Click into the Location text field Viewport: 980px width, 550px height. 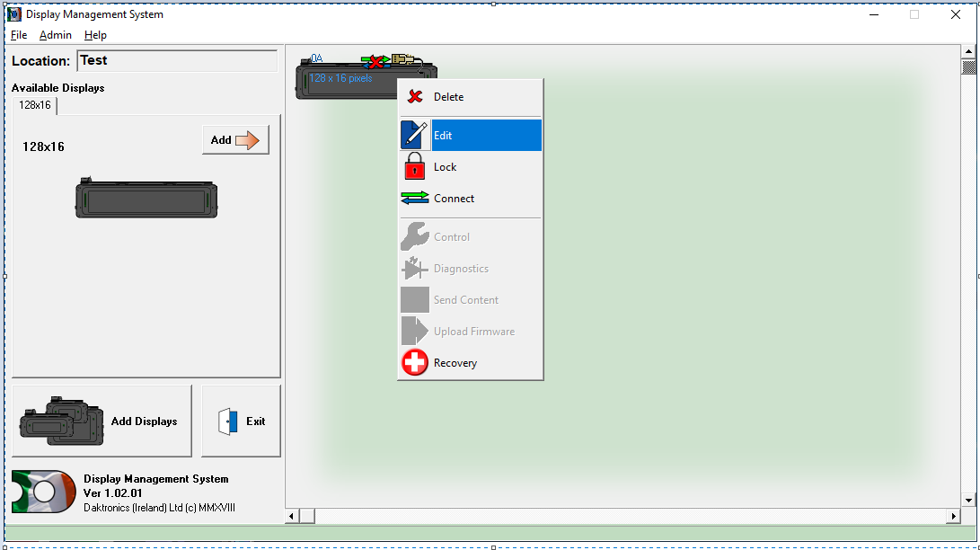177,61
